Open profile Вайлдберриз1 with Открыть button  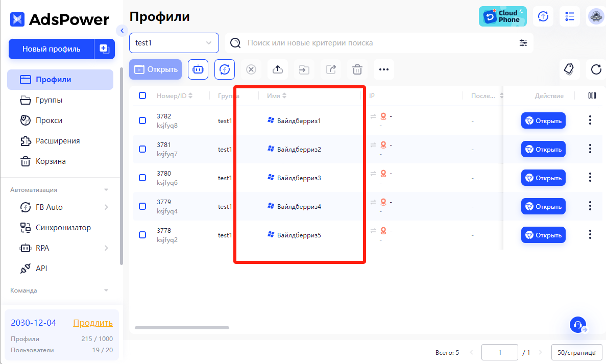coord(543,120)
